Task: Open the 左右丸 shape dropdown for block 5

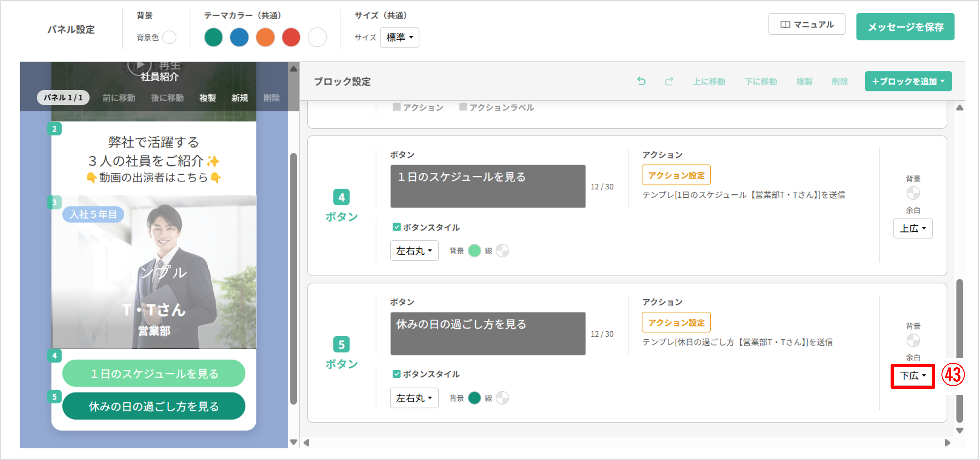Action: coord(414,398)
